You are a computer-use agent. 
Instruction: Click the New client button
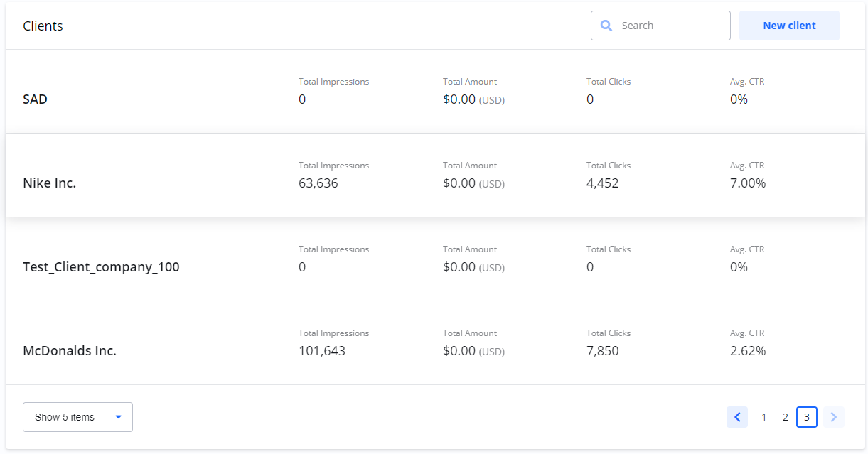tap(789, 26)
